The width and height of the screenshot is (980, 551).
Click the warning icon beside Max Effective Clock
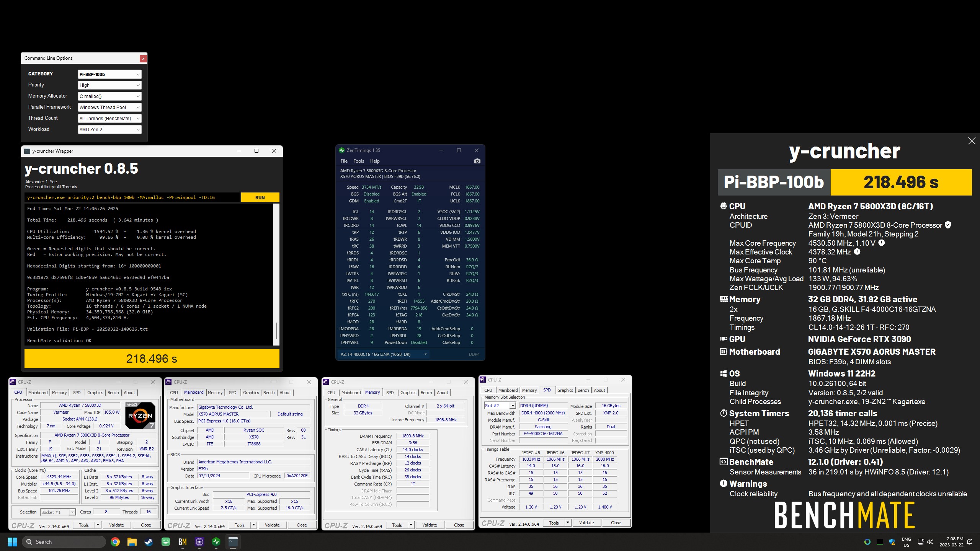(857, 252)
